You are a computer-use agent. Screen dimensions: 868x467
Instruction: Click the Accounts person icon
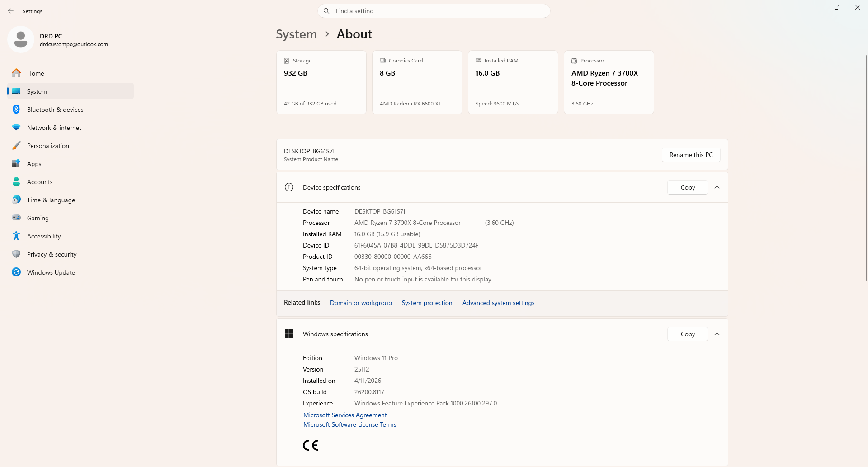click(x=16, y=181)
